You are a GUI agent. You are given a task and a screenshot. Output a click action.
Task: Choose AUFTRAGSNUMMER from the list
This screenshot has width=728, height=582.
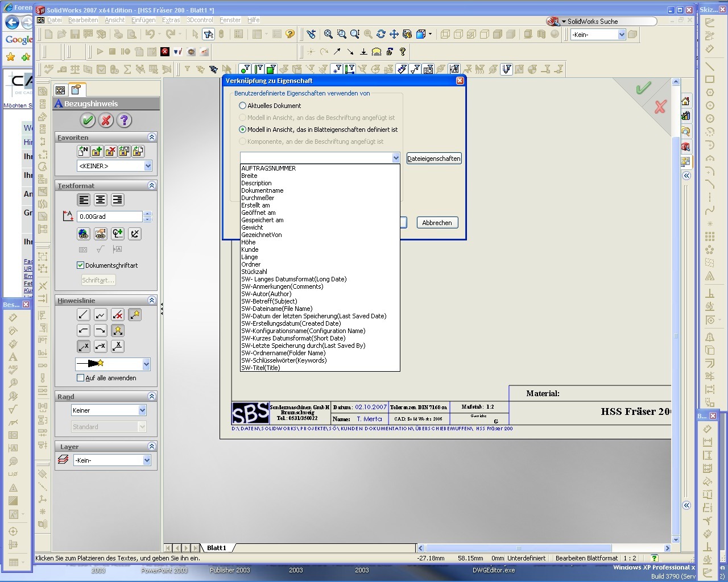click(x=320, y=168)
